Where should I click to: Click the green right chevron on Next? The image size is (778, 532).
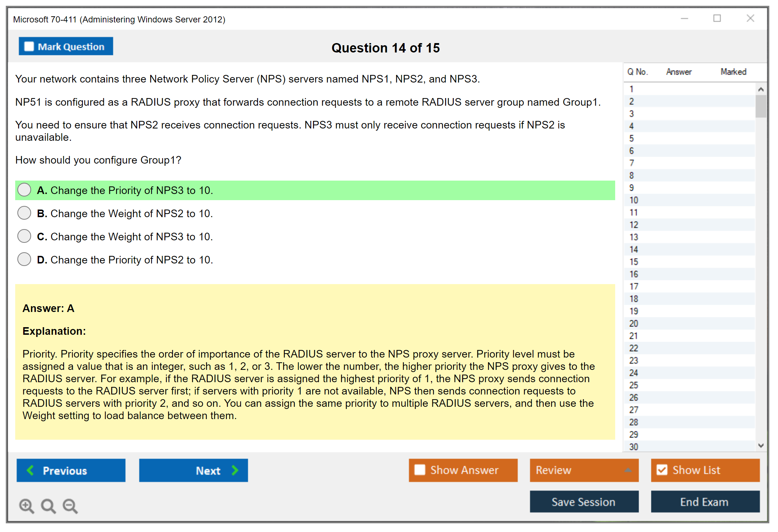(x=235, y=470)
